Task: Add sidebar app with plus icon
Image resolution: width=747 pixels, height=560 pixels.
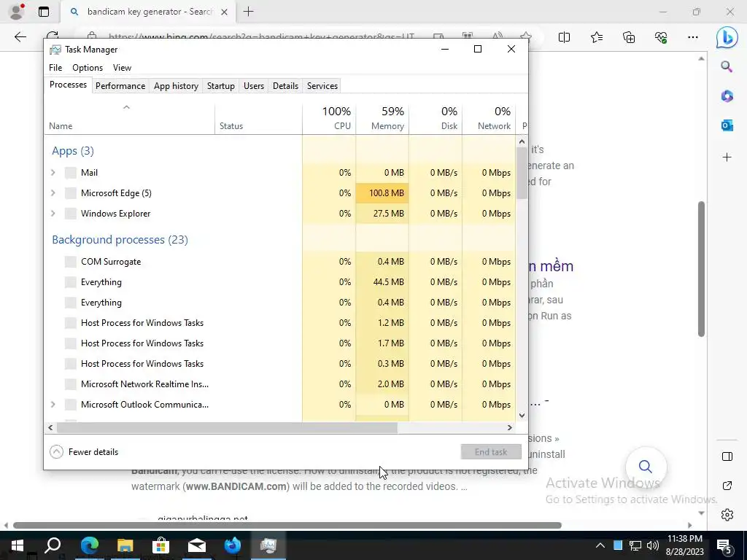Action: (x=727, y=157)
